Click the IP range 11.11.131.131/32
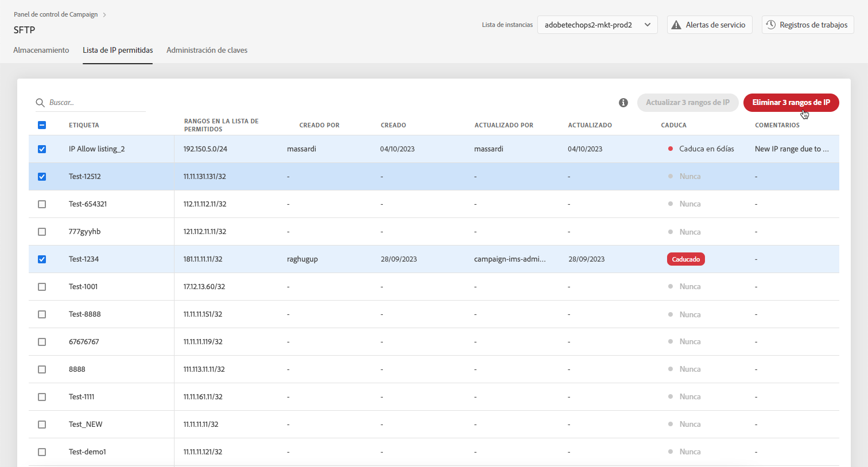 (x=204, y=177)
